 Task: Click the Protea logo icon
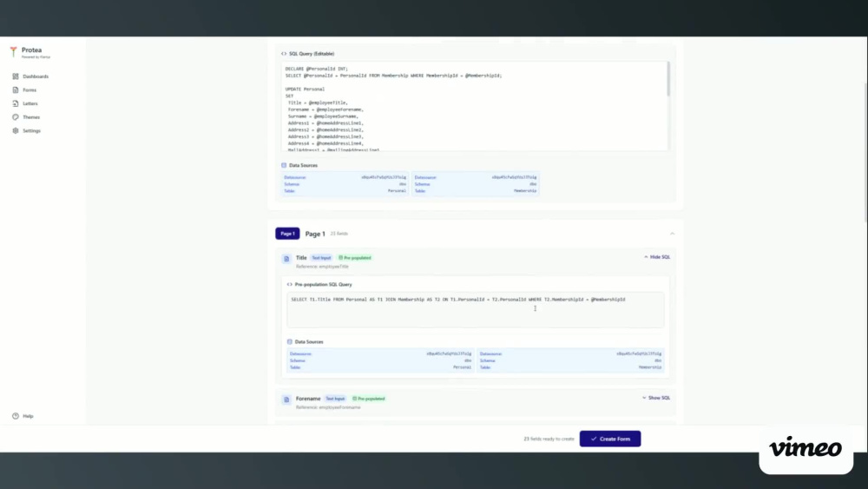point(13,51)
